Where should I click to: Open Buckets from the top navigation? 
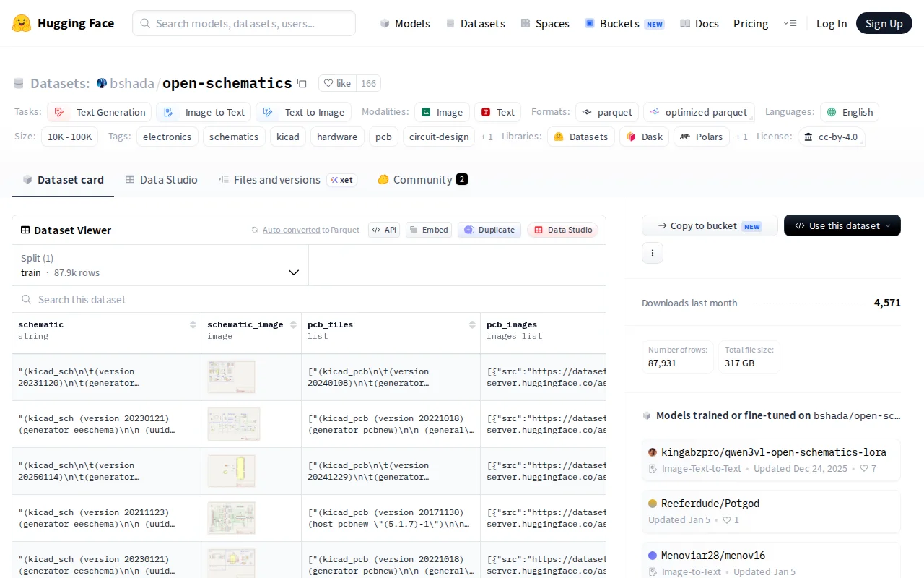pyautogui.click(x=624, y=23)
